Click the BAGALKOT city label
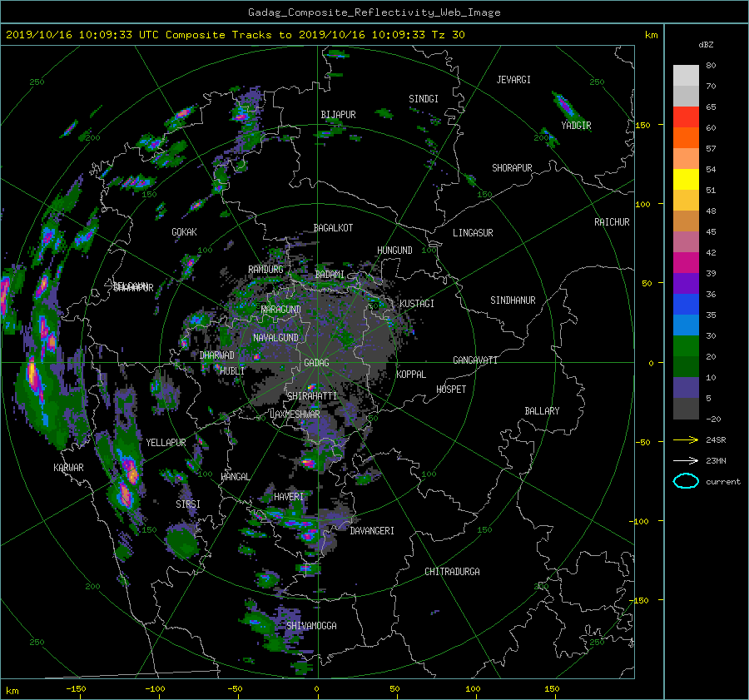The width and height of the screenshot is (749, 700). tap(333, 228)
